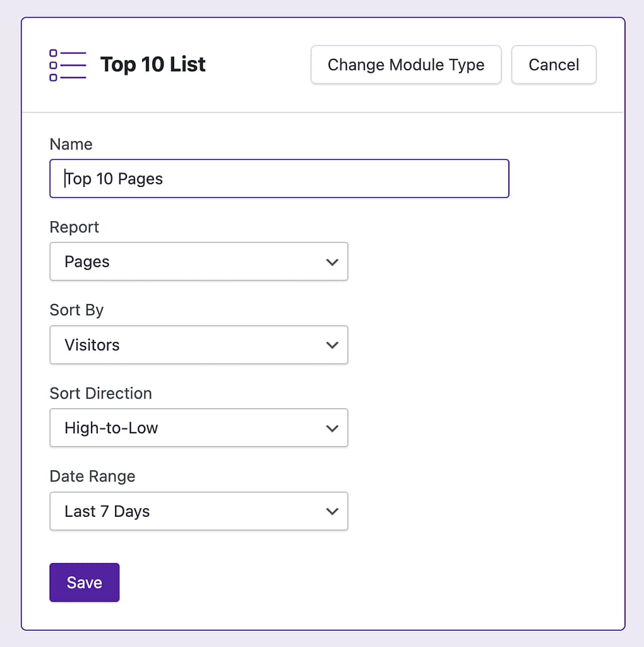Screen dimensions: 644x647
Task: Click the Sort Direction field label
Action: 100,393
